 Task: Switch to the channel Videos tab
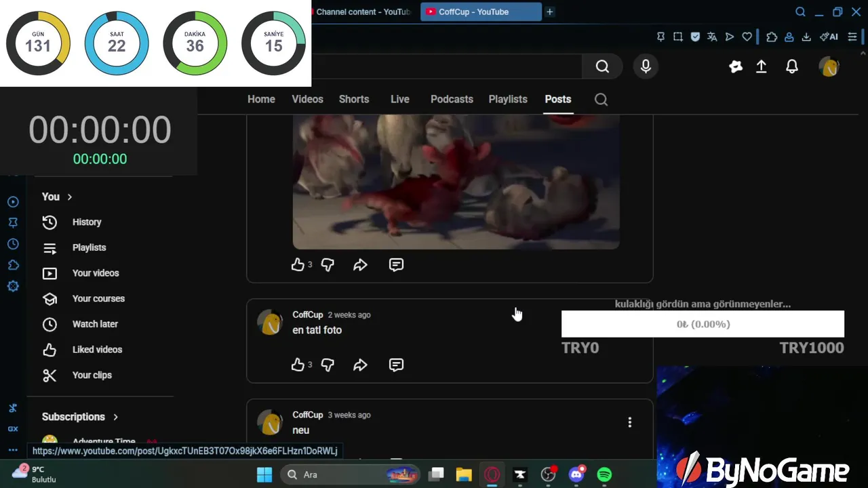[x=307, y=99]
